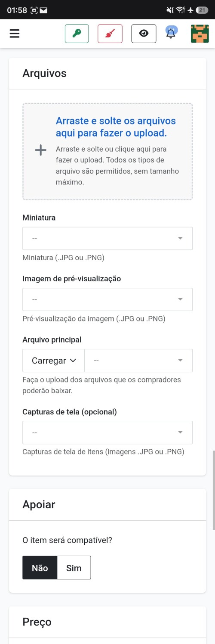Click the green key icon button
Image resolution: width=215 pixels, height=644 pixels.
tap(77, 34)
